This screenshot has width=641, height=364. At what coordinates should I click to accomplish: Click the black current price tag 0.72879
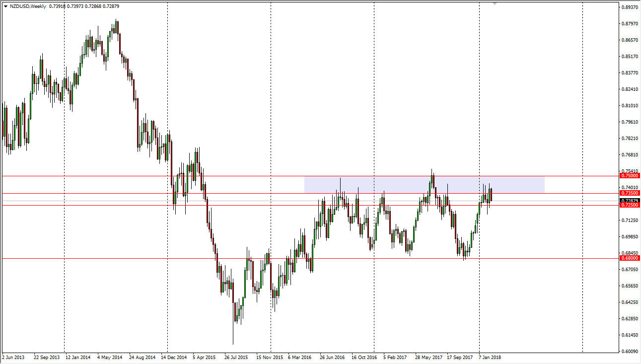[x=630, y=201]
